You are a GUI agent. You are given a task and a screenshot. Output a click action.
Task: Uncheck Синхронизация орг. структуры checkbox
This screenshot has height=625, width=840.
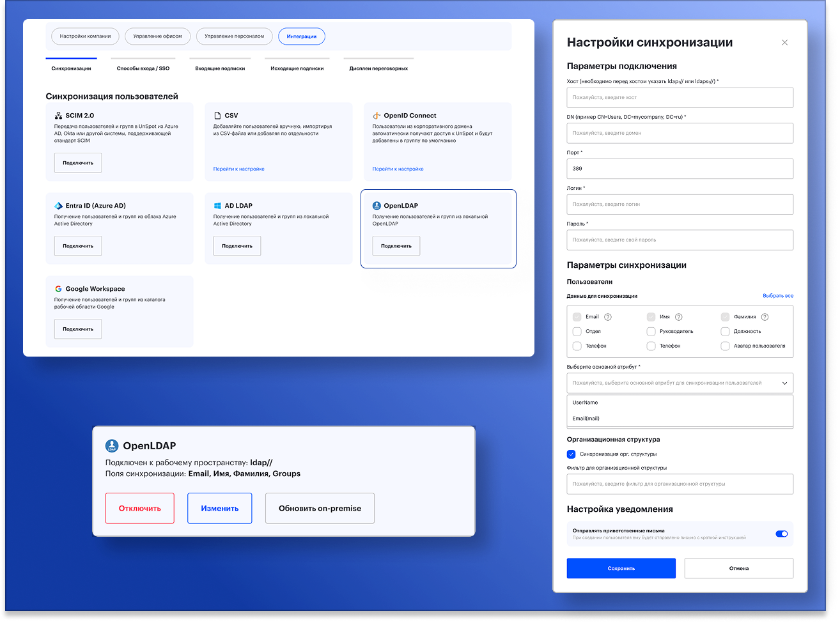[572, 454]
